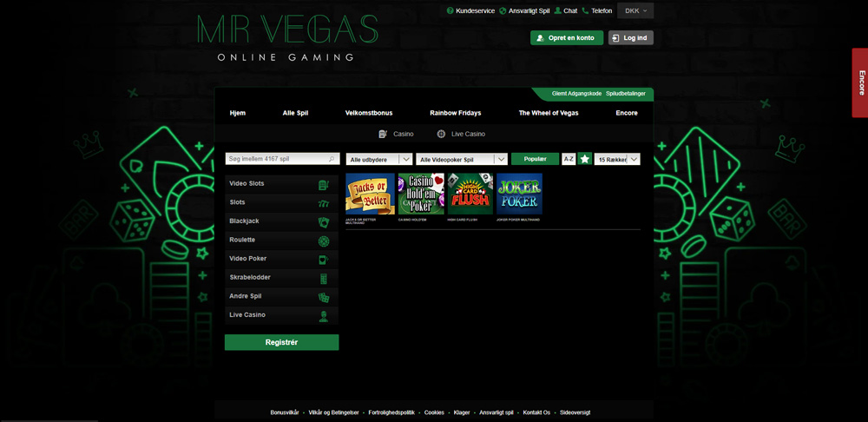This screenshot has width=868, height=422.
Task: Click the Video Slots category icon
Action: click(x=324, y=185)
